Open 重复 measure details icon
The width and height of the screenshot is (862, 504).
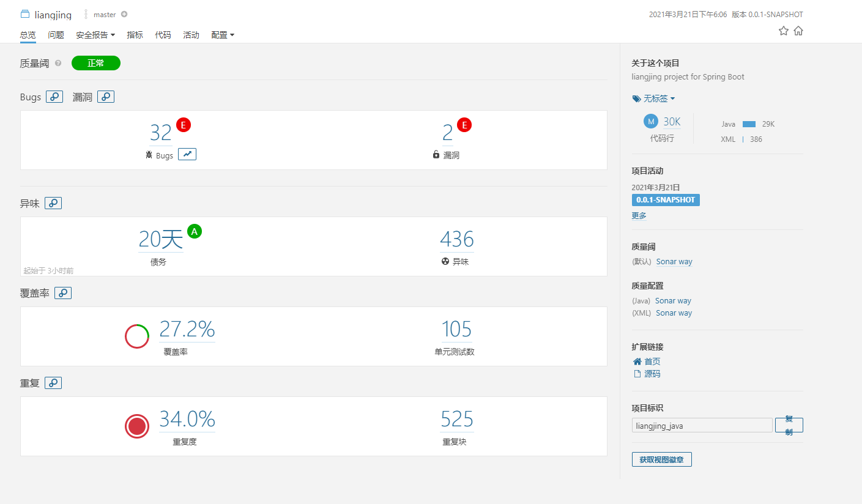(53, 383)
